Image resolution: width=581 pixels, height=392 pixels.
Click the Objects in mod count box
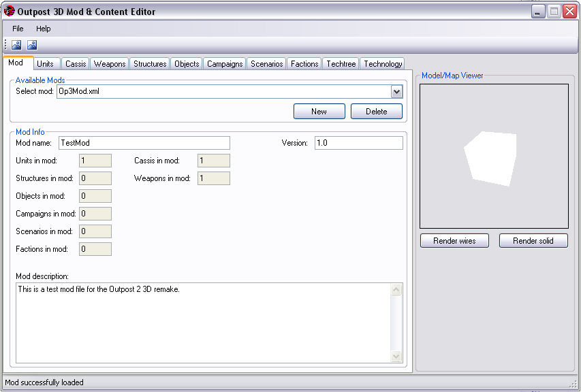(x=95, y=196)
